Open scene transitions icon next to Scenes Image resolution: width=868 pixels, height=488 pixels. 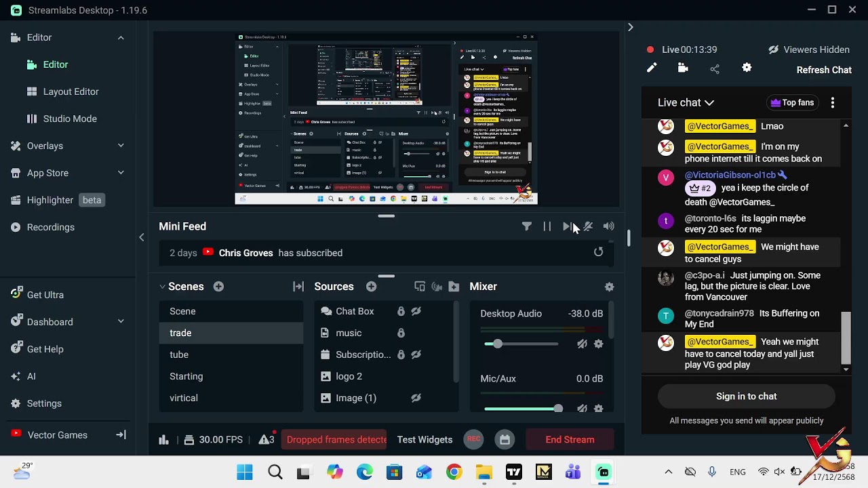[x=298, y=287]
